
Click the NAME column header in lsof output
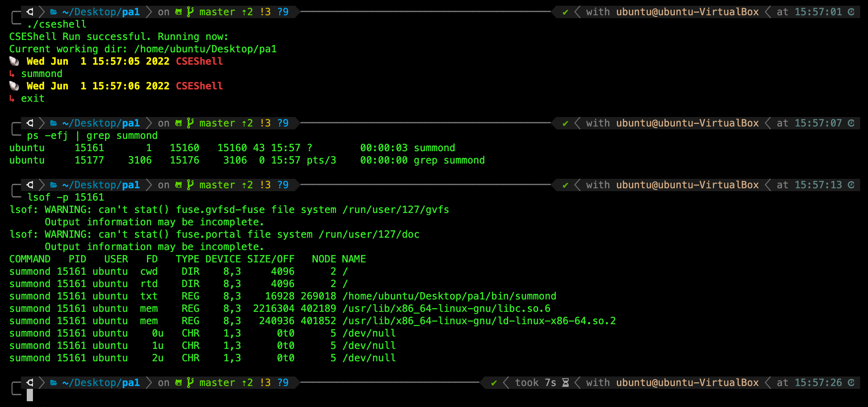pos(353,259)
